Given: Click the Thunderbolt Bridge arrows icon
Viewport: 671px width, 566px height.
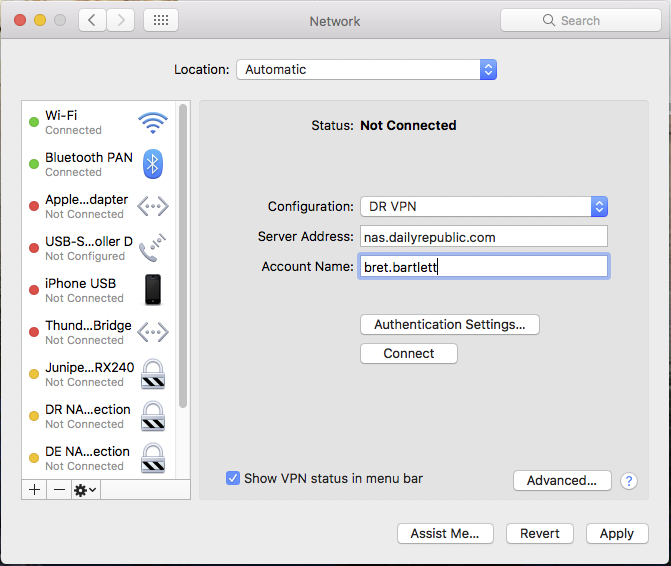Looking at the screenshot, I should click(x=153, y=332).
